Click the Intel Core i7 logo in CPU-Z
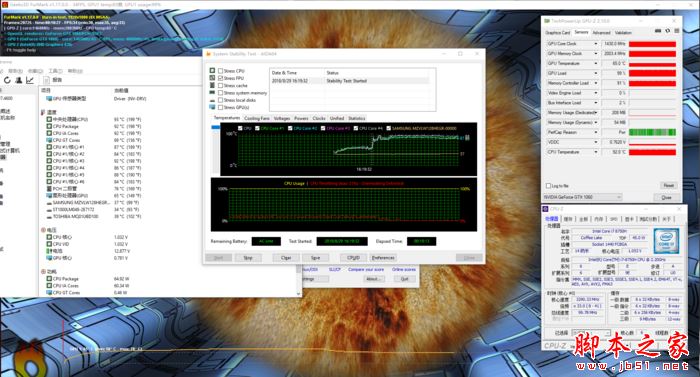 click(666, 241)
